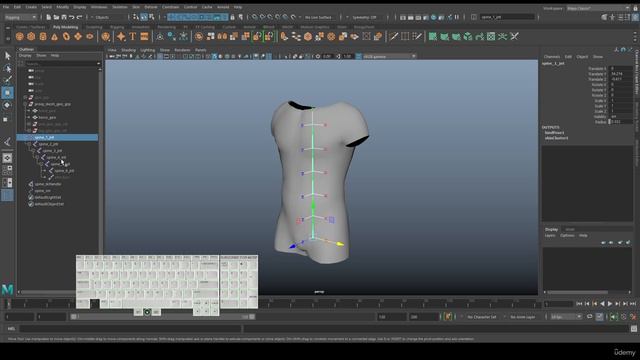Click the Save Scene icon on the status line
The height and width of the screenshot is (360, 640).
click(64, 17)
